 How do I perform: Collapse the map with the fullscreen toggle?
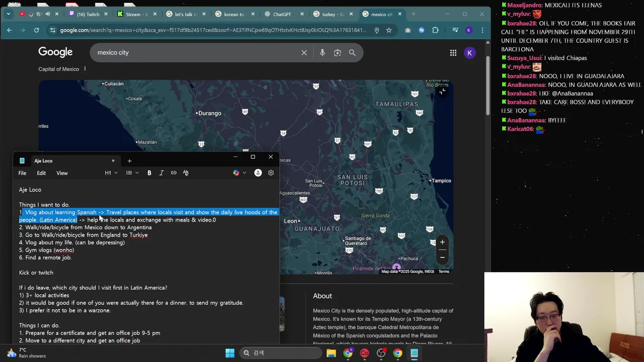[x=442, y=92]
